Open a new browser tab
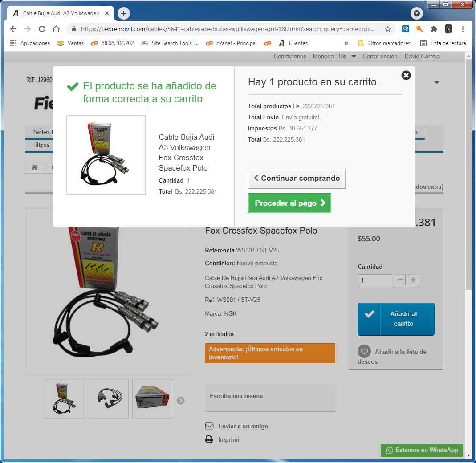This screenshot has height=463, width=476. coord(124,13)
